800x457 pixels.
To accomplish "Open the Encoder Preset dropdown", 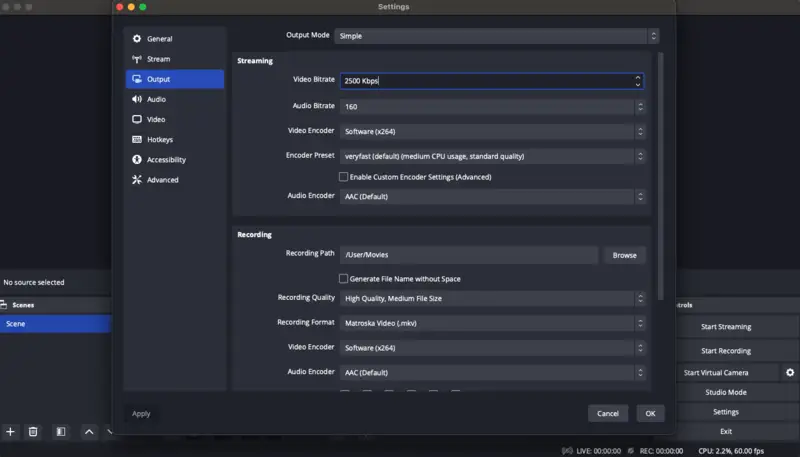I will click(x=492, y=156).
